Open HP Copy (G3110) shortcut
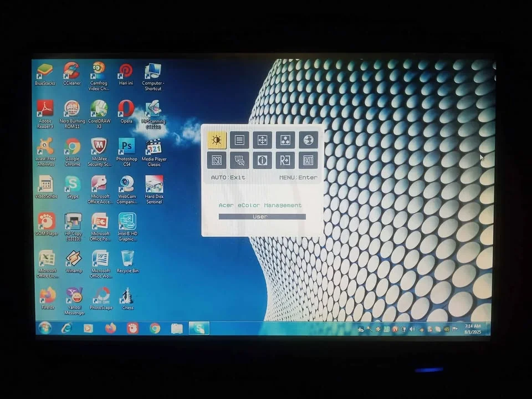 click(73, 227)
